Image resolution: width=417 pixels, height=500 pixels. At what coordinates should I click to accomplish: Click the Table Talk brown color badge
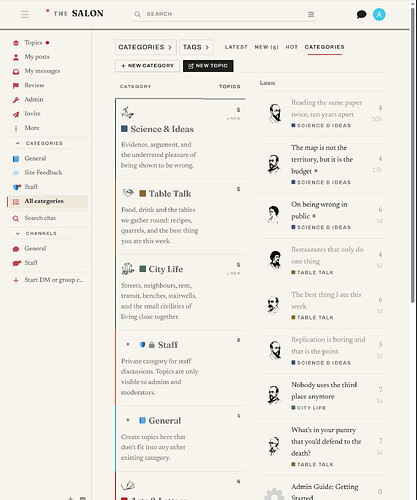tap(143, 193)
